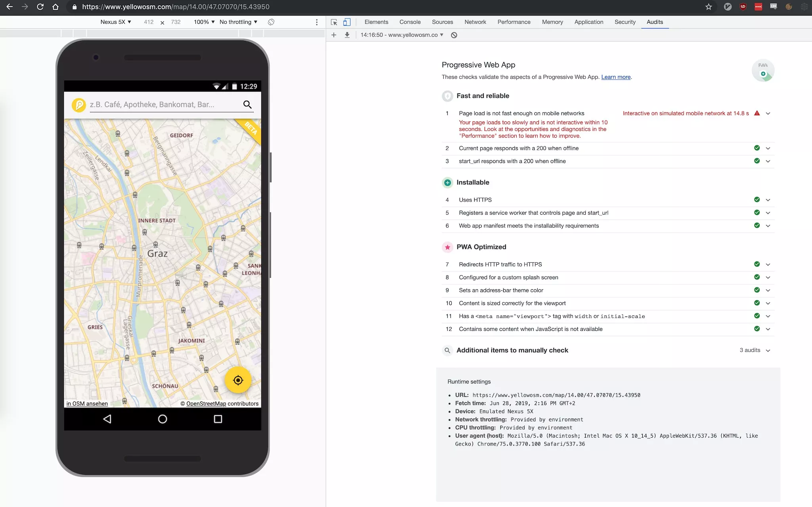Click the rotate device orientation icon

pyautogui.click(x=271, y=22)
